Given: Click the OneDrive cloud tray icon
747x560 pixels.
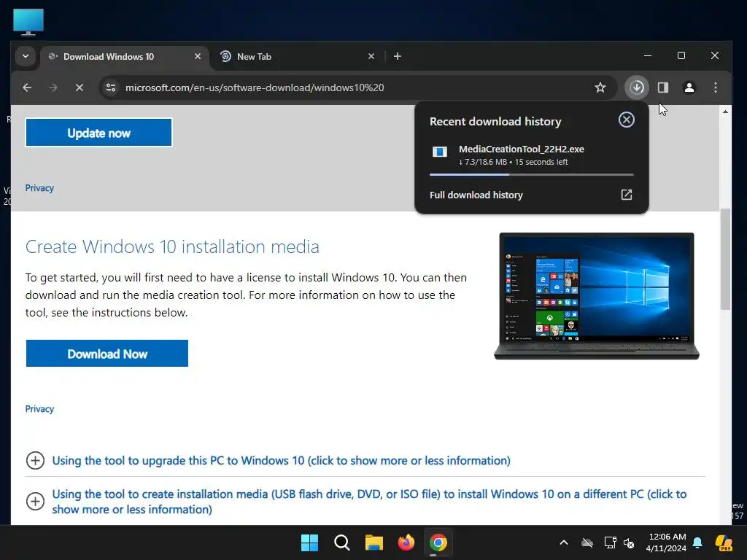Looking at the screenshot, I should pyautogui.click(x=587, y=542).
